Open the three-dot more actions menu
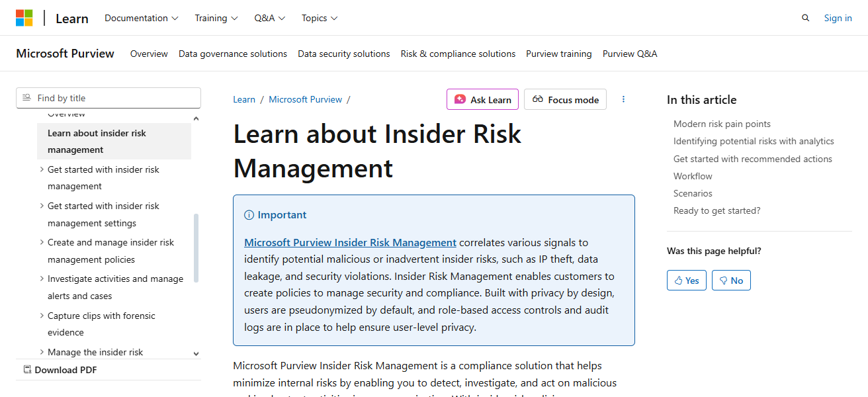868x397 pixels. point(623,99)
